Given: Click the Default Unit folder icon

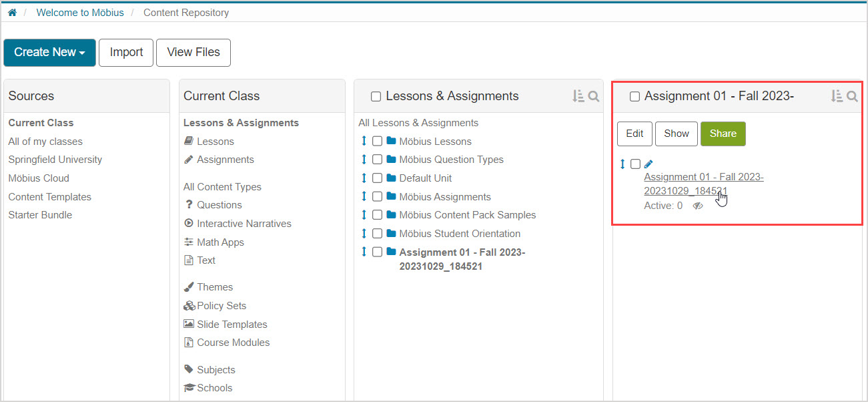Looking at the screenshot, I should tap(391, 178).
